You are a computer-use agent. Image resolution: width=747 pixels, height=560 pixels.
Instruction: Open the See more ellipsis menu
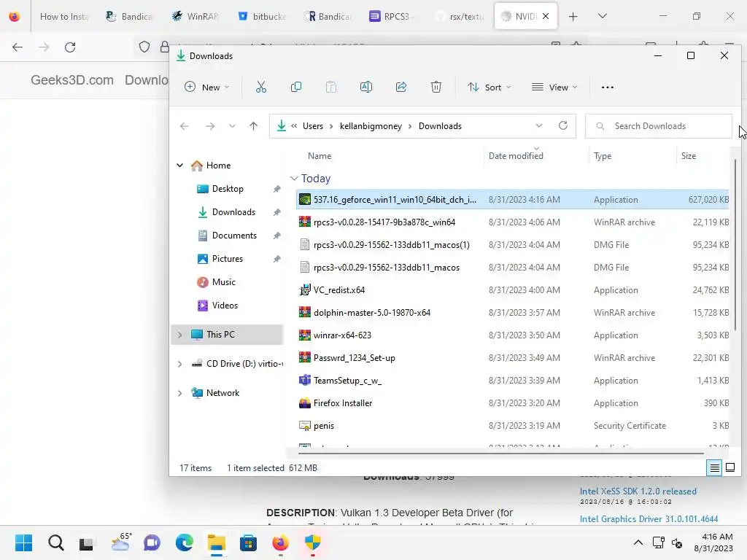coord(608,87)
